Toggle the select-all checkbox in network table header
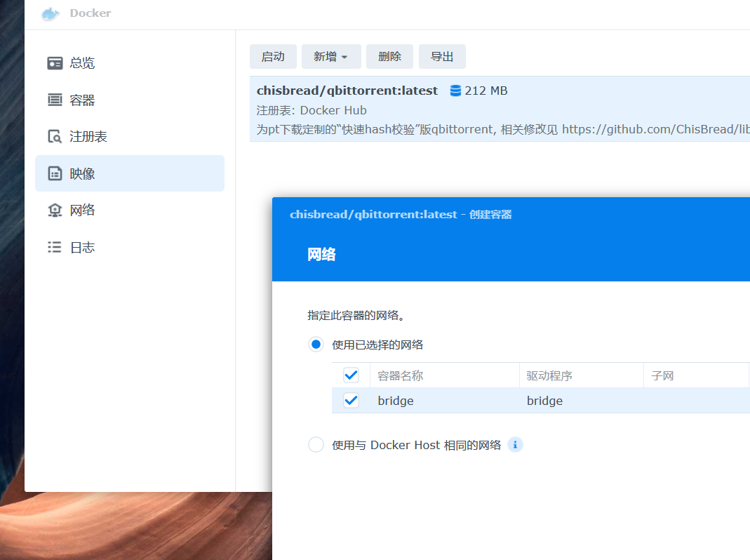 pos(351,375)
